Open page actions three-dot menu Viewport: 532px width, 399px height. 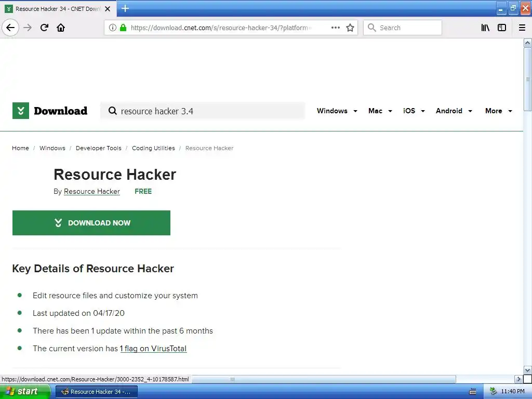coord(336,28)
